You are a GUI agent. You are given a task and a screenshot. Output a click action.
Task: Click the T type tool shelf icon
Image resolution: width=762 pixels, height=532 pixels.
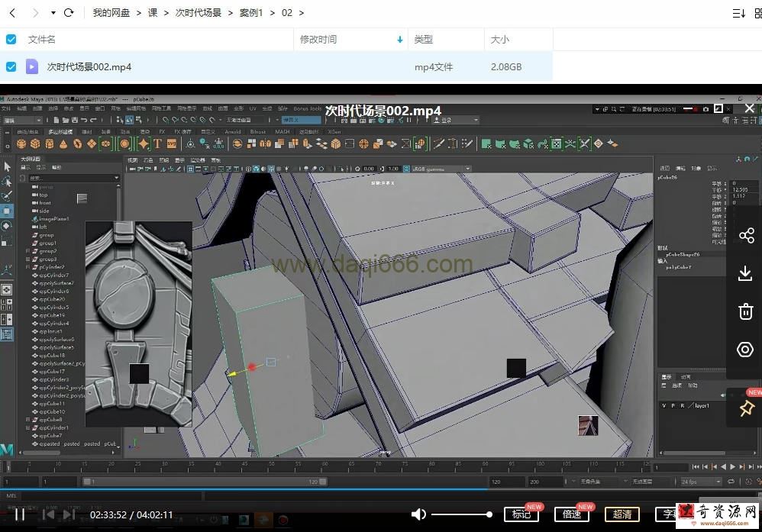click(x=157, y=143)
